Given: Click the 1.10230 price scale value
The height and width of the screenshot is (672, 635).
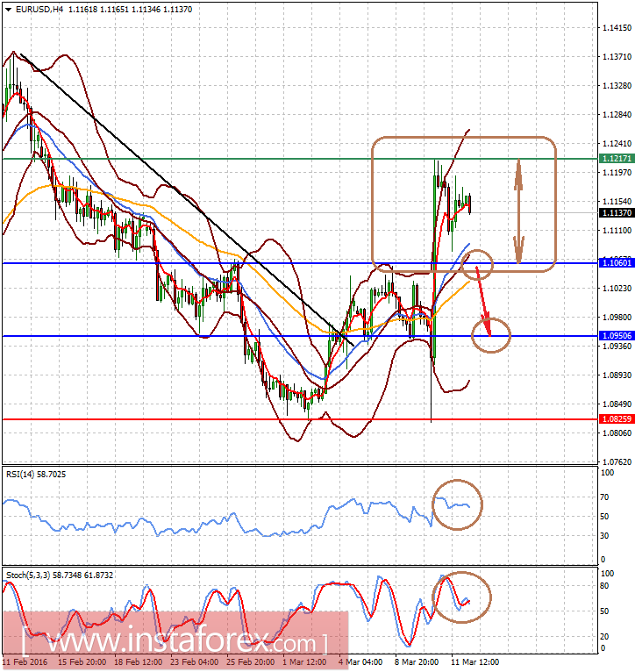Looking at the screenshot, I should coord(617,289).
